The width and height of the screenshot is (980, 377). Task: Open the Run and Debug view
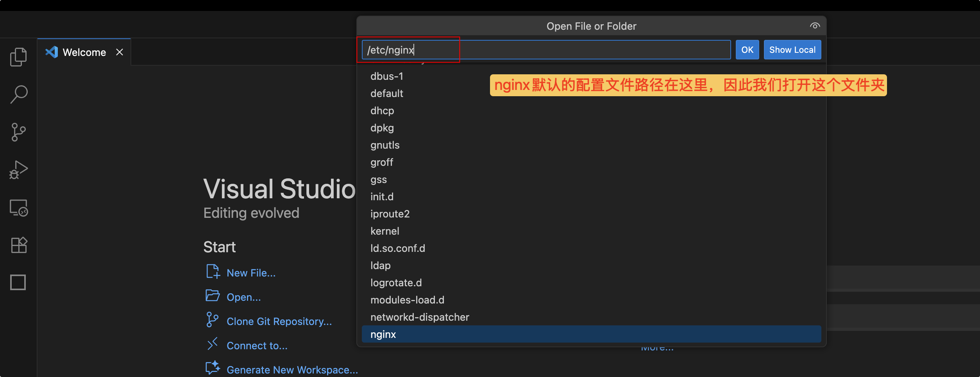pos(18,169)
